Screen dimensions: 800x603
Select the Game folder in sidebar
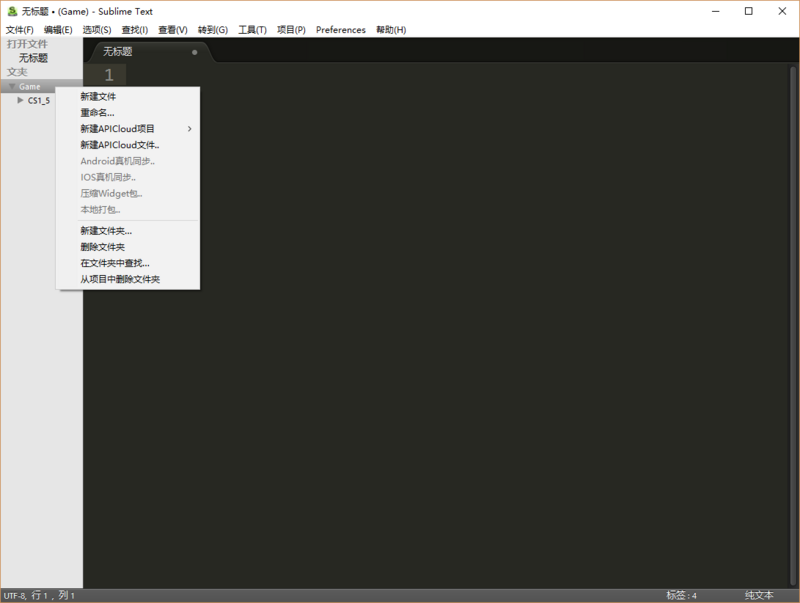[30, 86]
